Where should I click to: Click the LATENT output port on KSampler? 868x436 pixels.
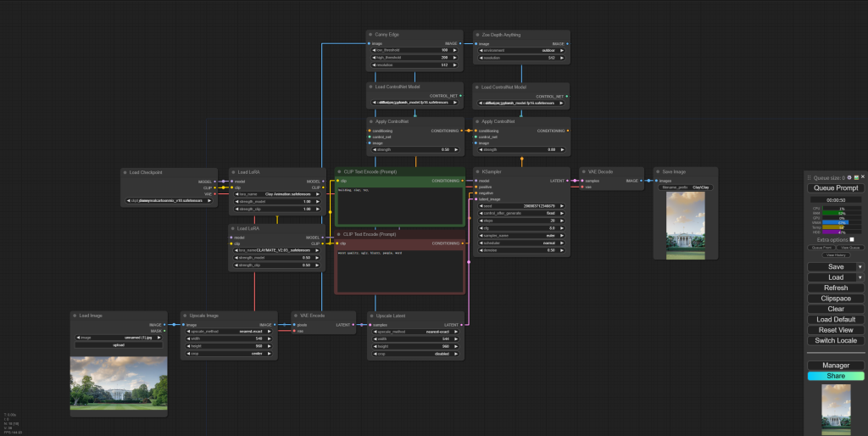567,181
